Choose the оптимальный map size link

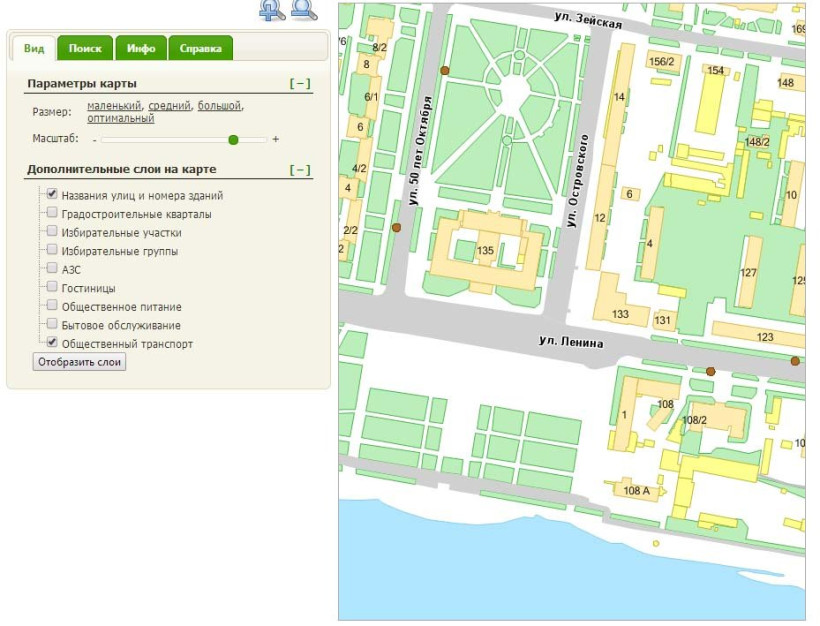pos(120,118)
